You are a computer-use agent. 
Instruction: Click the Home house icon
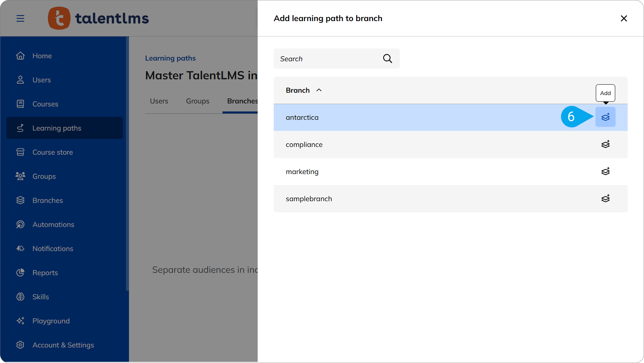coord(20,56)
